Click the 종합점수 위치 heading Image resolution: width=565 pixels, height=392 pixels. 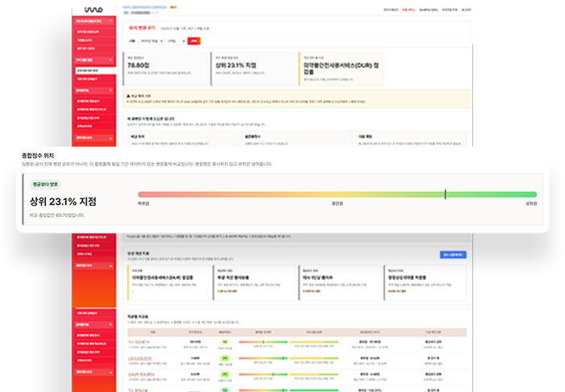pos(38,156)
